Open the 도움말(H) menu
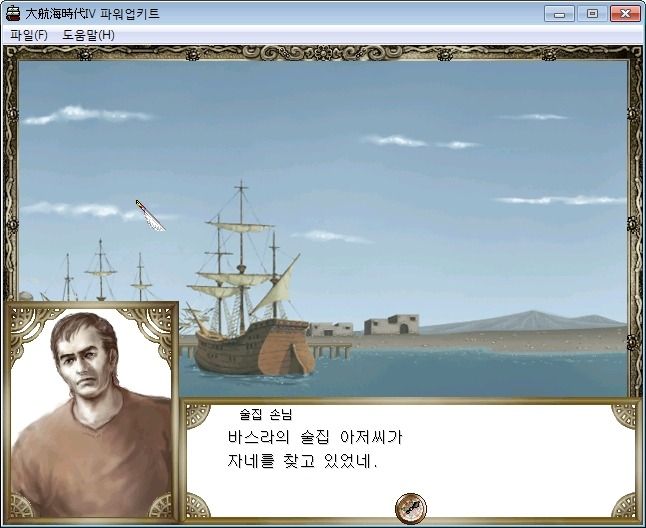This screenshot has height=528, width=646. (88, 35)
